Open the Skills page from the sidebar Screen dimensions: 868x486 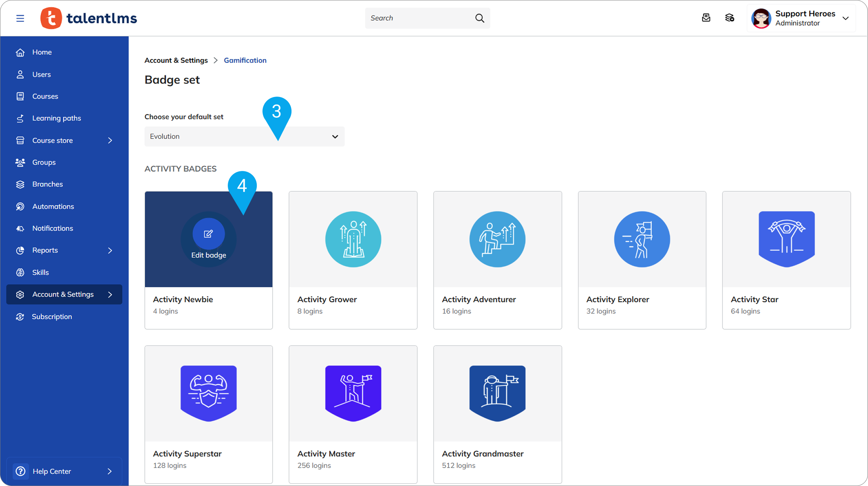40,272
